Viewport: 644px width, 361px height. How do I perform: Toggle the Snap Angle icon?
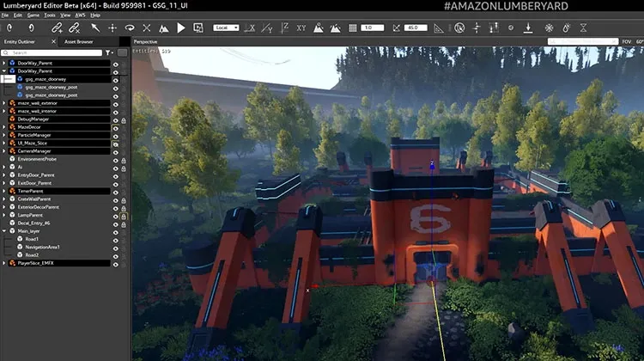tap(396, 28)
